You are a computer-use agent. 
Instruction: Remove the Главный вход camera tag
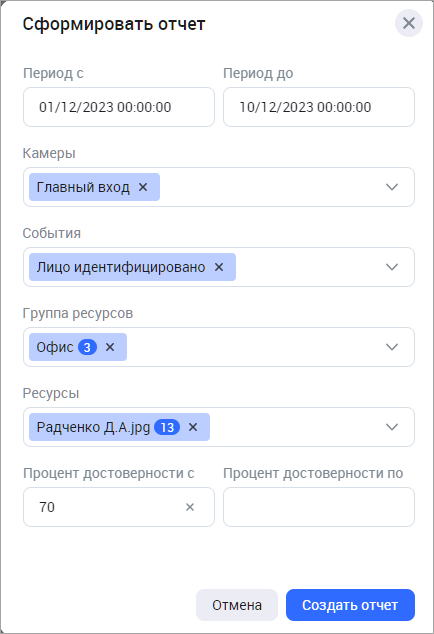143,187
